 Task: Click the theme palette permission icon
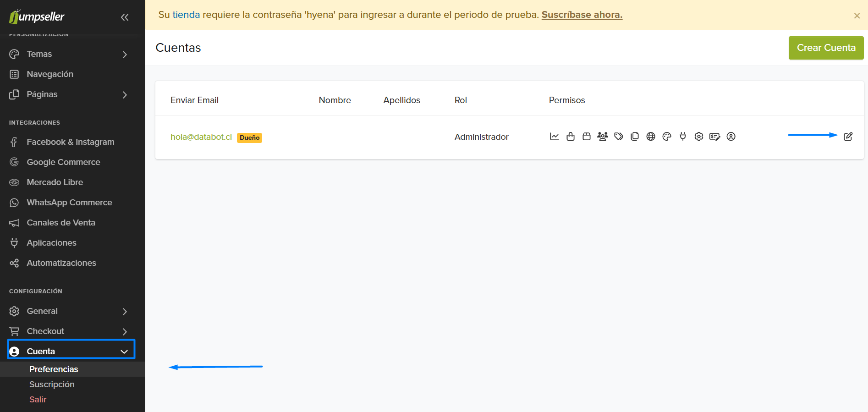point(666,137)
